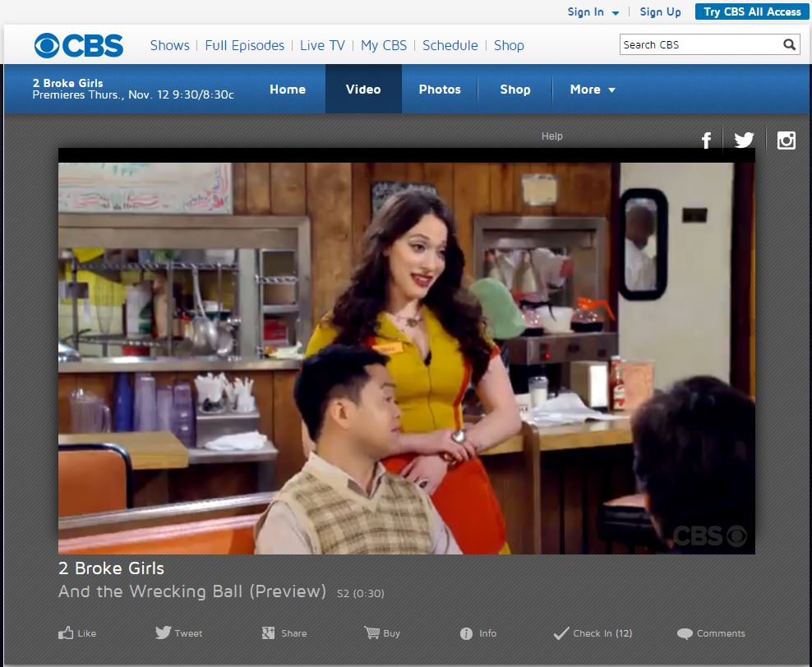
Task: Click the Check In checkmark icon
Action: (561, 632)
